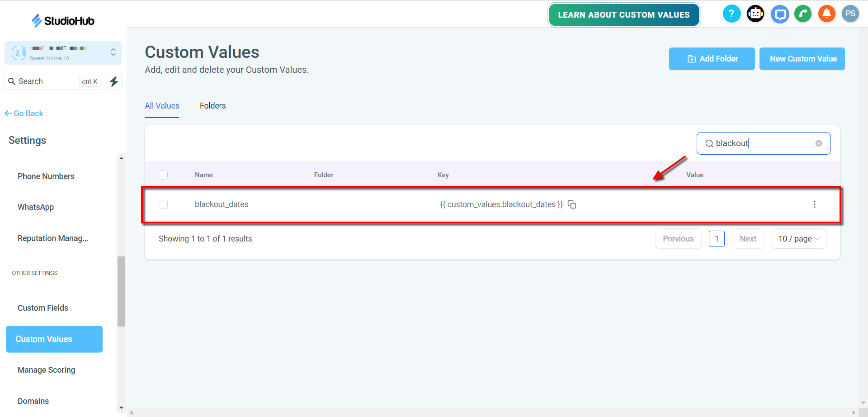Select page number 1
Viewport: 868px width, 417px height.
pyautogui.click(x=717, y=239)
